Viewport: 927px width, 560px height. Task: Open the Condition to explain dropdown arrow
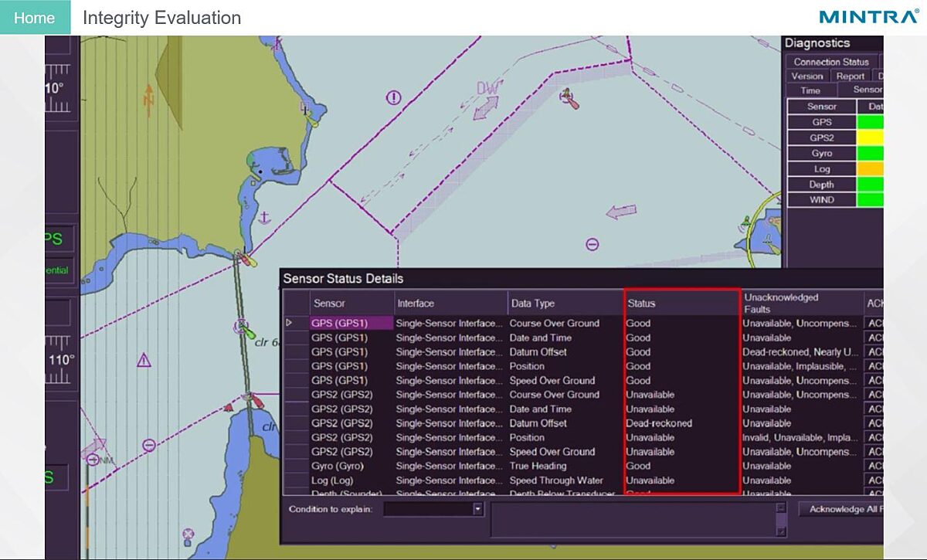477,509
